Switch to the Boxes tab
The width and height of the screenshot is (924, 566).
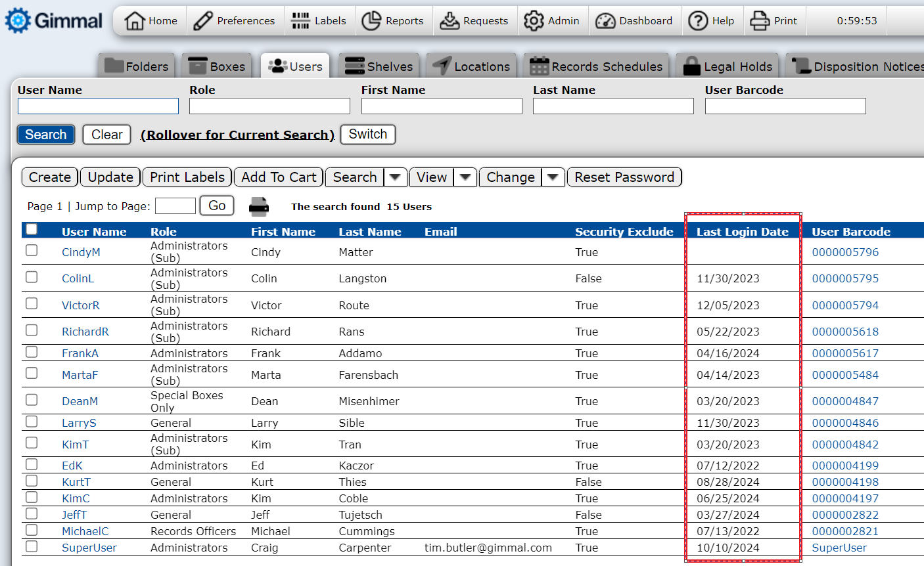(x=217, y=66)
